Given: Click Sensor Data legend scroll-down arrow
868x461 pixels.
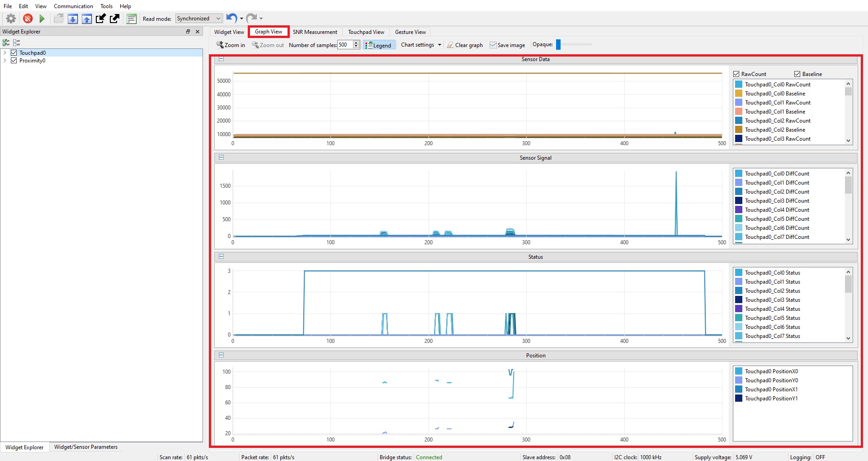Looking at the screenshot, I should 848,141.
